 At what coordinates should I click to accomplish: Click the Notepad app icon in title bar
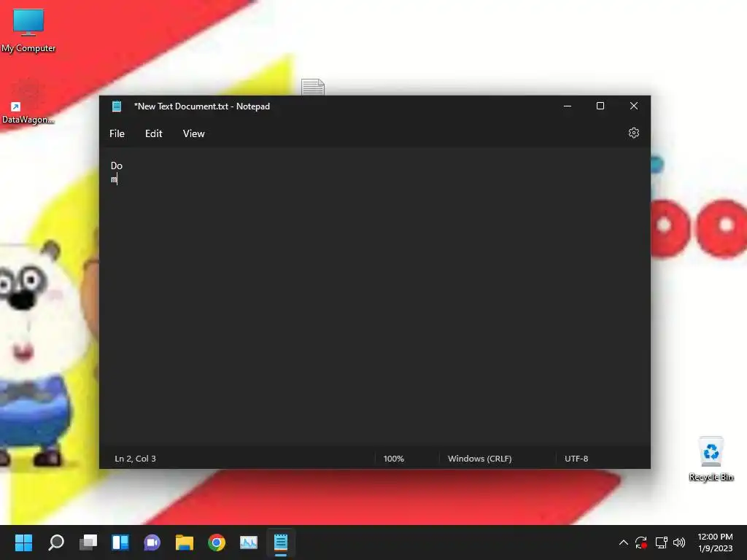tap(117, 106)
